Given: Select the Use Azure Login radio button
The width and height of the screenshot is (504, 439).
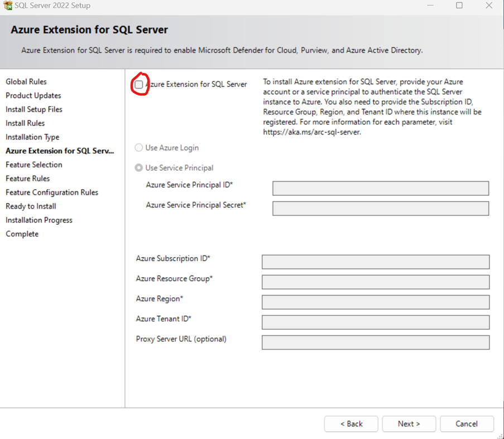Looking at the screenshot, I should point(139,148).
